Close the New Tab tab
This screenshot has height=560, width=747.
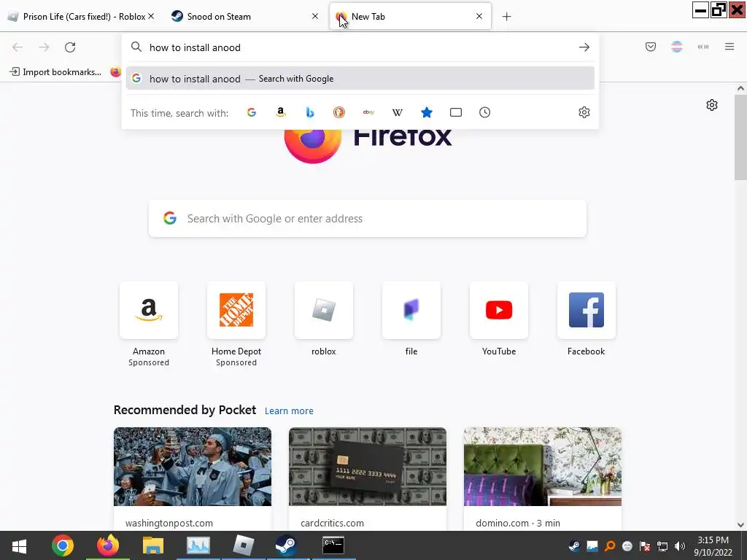point(479,16)
